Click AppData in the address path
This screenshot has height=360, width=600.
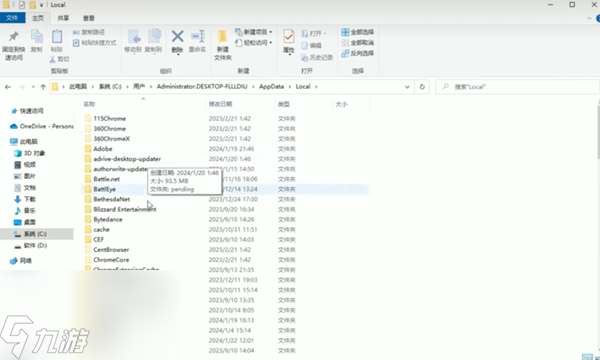coord(271,86)
